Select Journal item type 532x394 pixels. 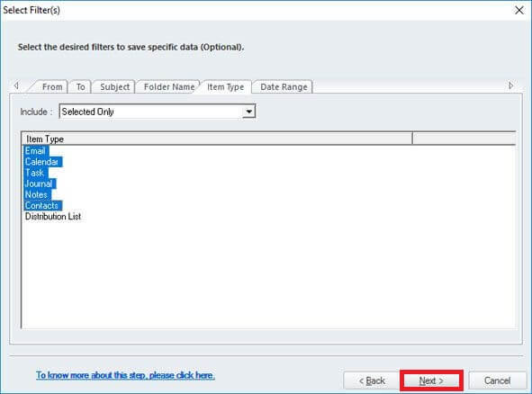click(40, 184)
